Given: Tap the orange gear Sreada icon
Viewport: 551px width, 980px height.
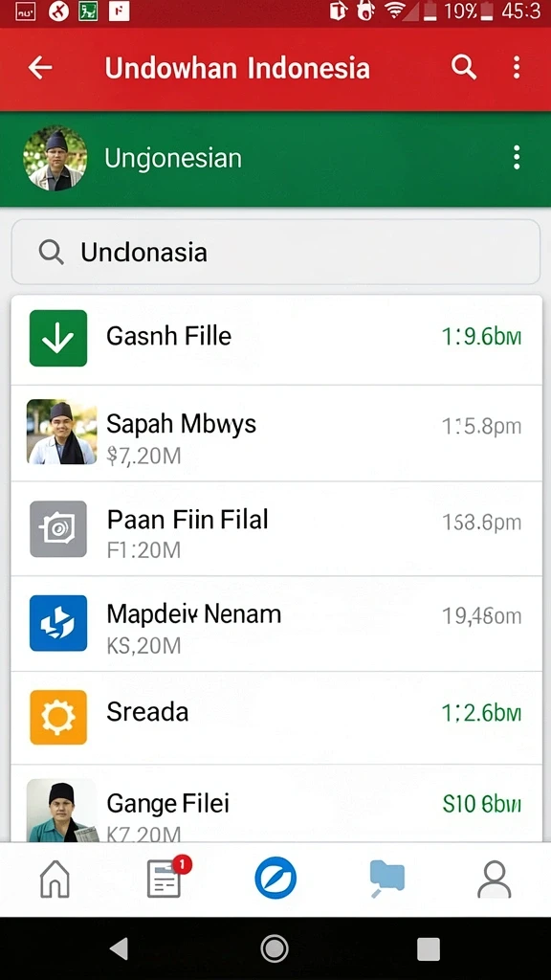Looking at the screenshot, I should (x=58, y=717).
